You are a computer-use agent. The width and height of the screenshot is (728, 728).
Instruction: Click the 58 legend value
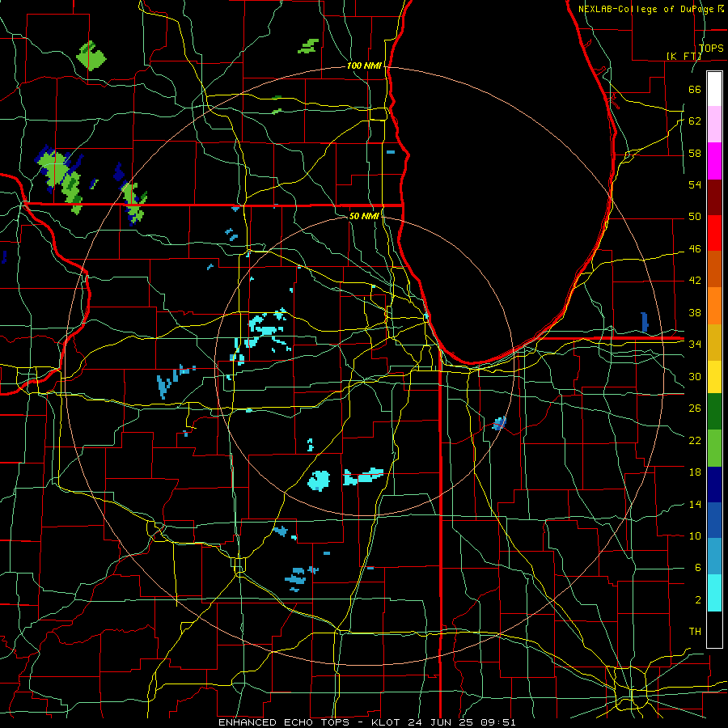695,153
